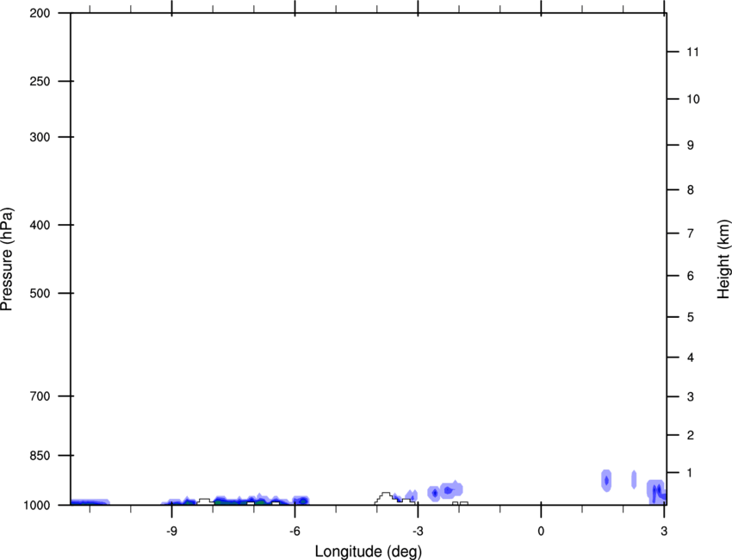Click the 'Longitude (deg)' axis title
732x560 pixels.
click(x=369, y=551)
